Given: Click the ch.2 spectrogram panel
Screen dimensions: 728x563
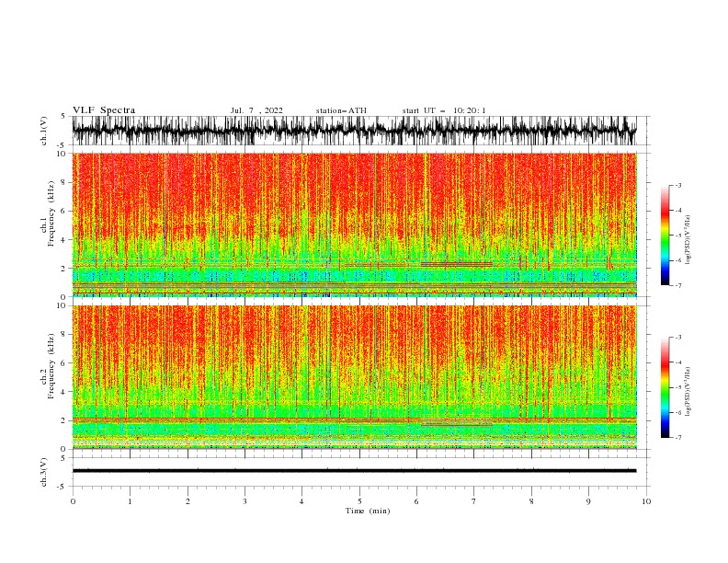Looking at the screenshot, I should [354, 377].
